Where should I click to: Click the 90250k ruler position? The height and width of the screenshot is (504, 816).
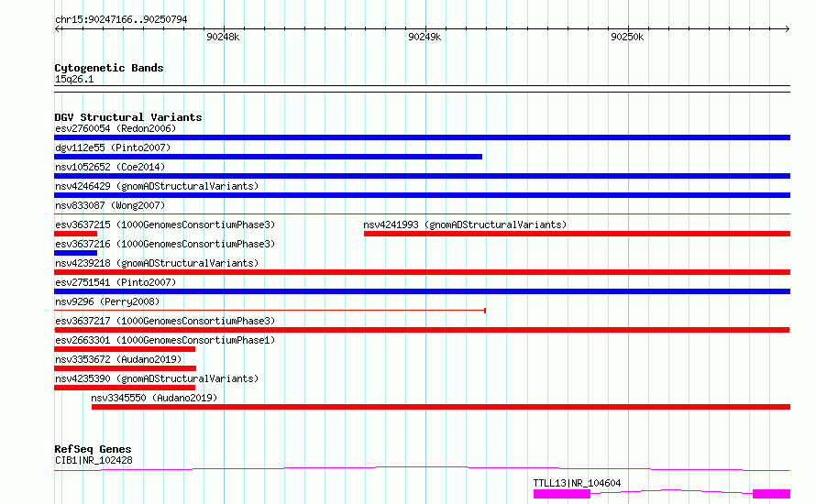pyautogui.click(x=627, y=37)
